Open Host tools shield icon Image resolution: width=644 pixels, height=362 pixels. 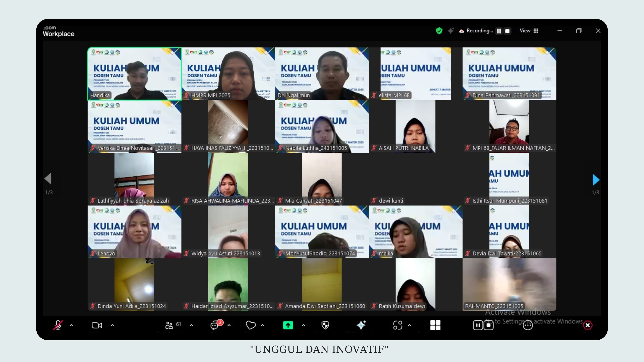[325, 325]
